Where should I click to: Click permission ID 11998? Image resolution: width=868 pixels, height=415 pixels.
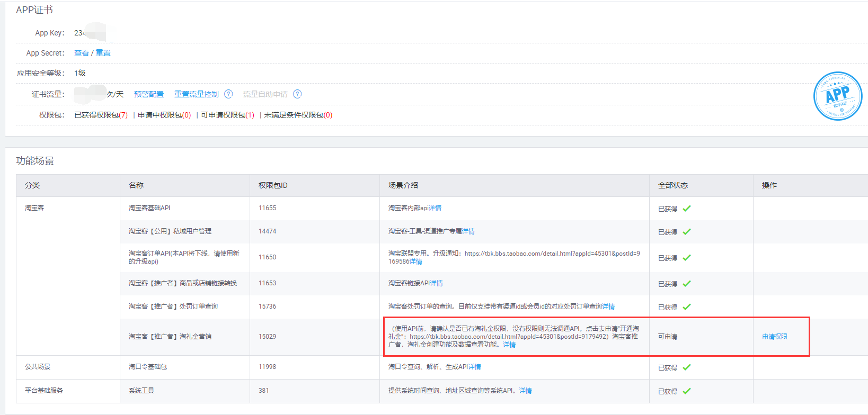point(267,367)
